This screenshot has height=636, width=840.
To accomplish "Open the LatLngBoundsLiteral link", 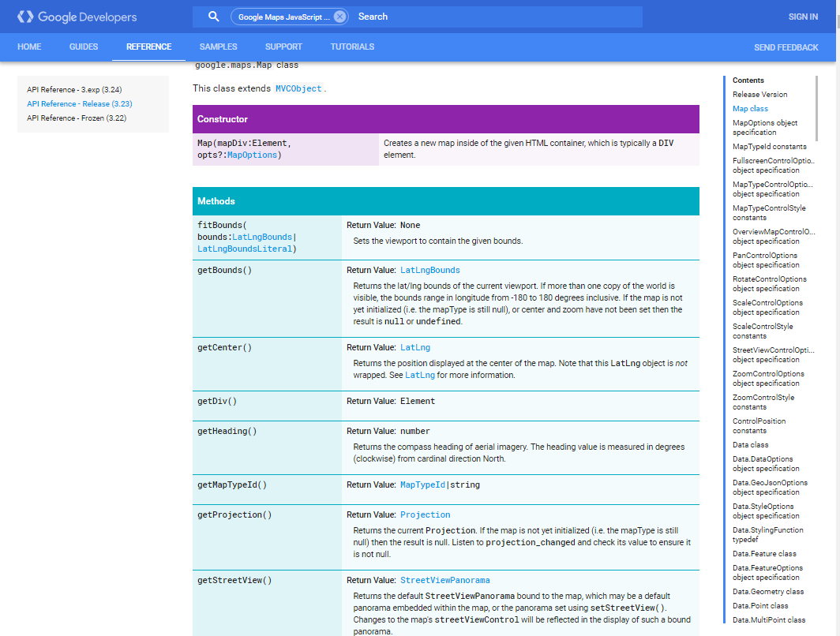I will [x=244, y=249].
